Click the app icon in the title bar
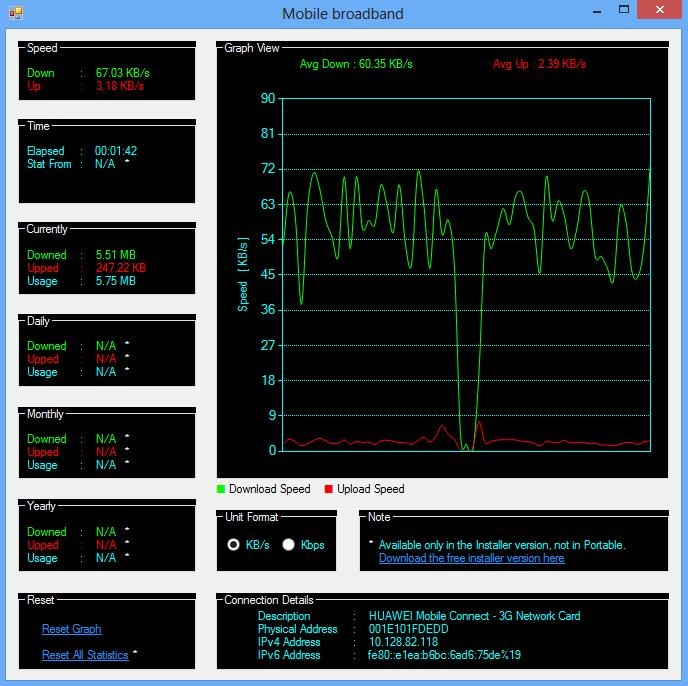Image resolution: width=688 pixels, height=686 pixels. pos(15,13)
